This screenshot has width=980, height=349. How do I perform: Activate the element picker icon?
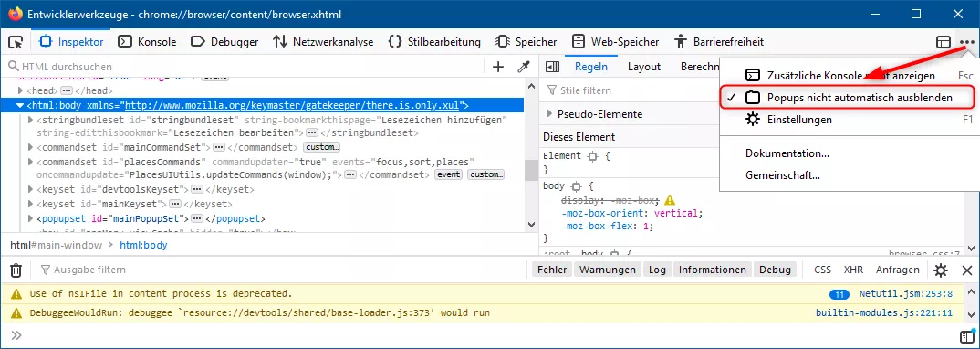pos(16,42)
